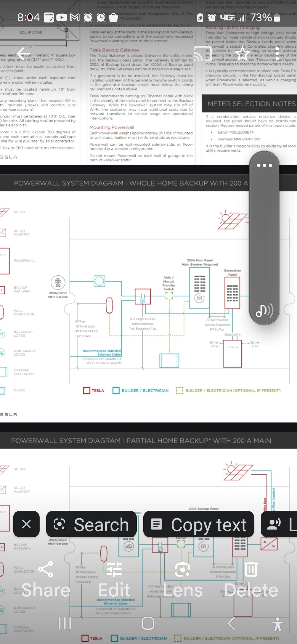Tap the three dots on the floating pill
The width and height of the screenshot is (297, 644).
265,165
